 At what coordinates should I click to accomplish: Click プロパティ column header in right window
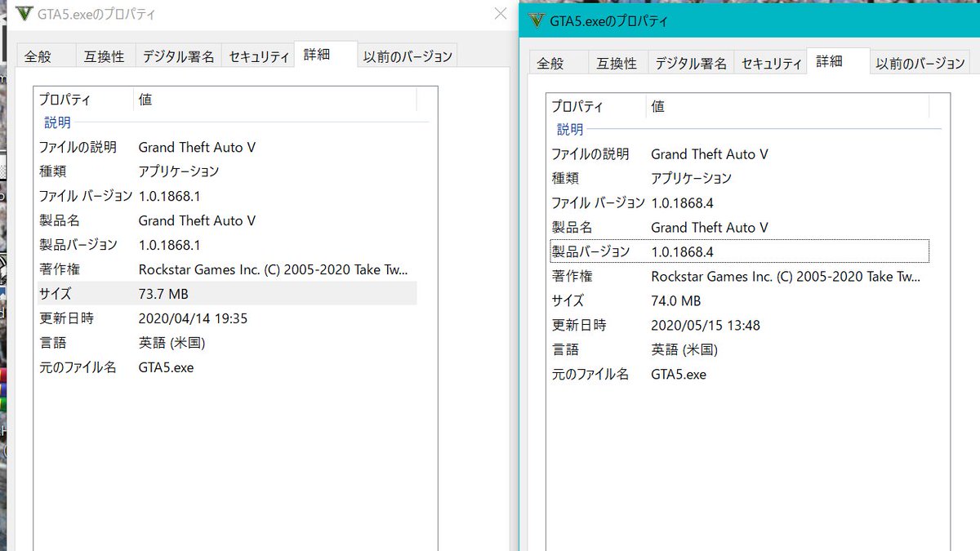597,106
